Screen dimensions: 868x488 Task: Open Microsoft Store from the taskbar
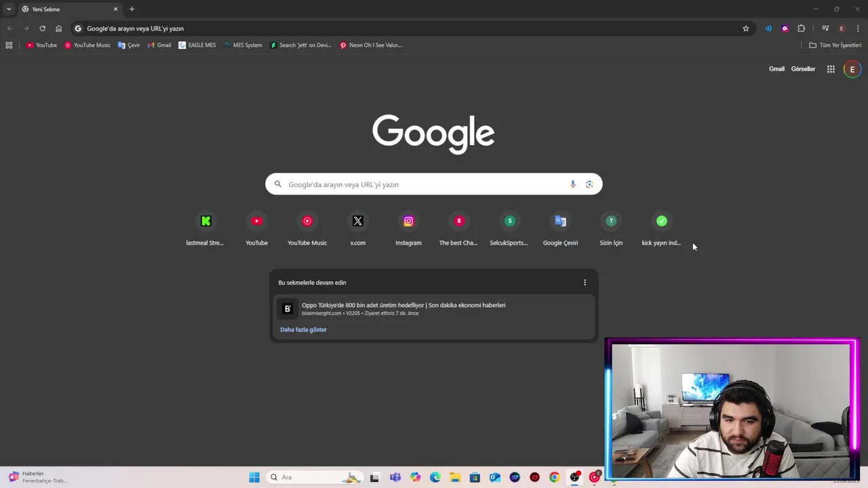point(475,477)
